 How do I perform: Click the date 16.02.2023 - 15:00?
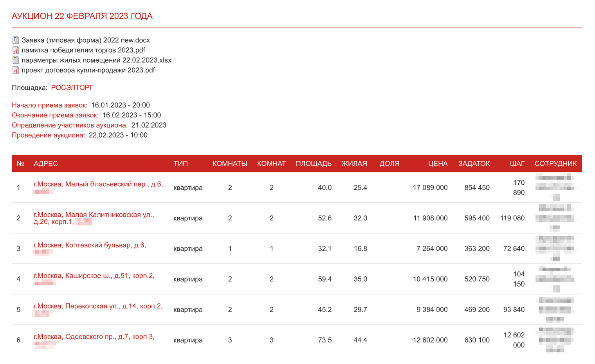(x=132, y=115)
